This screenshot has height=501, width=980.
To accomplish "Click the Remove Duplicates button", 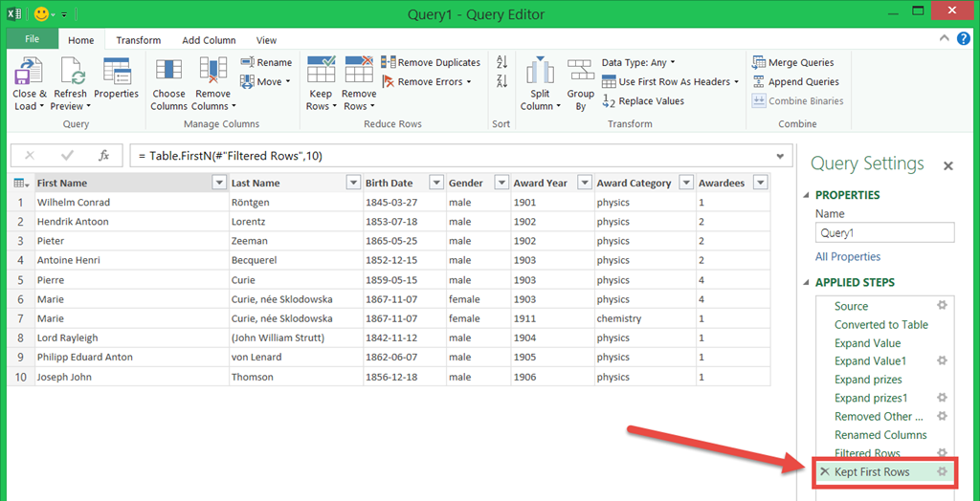I will [431, 62].
